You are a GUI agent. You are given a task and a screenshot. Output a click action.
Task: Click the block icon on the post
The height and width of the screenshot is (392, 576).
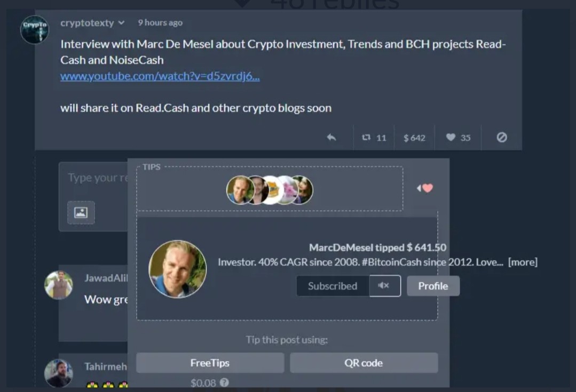502,137
